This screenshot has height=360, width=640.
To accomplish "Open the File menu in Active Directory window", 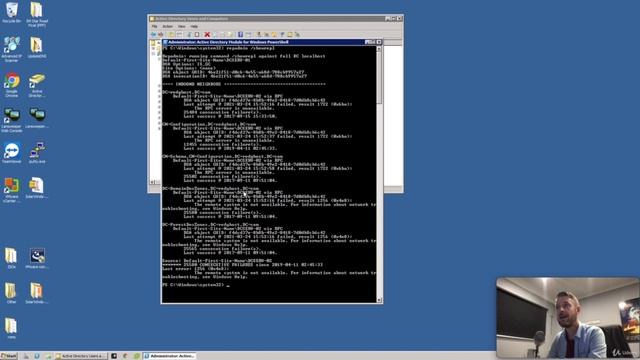I will coord(154,27).
